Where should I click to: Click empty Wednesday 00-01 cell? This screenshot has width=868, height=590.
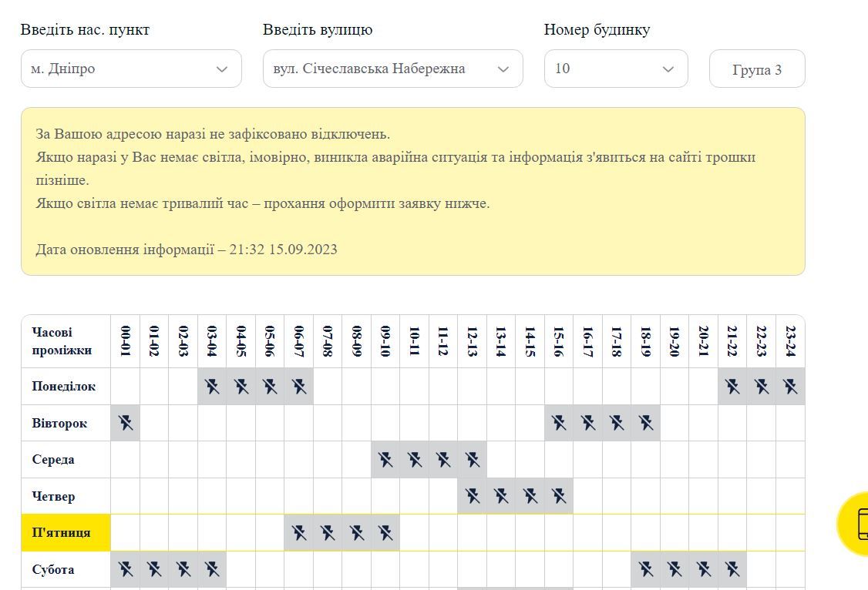126,460
